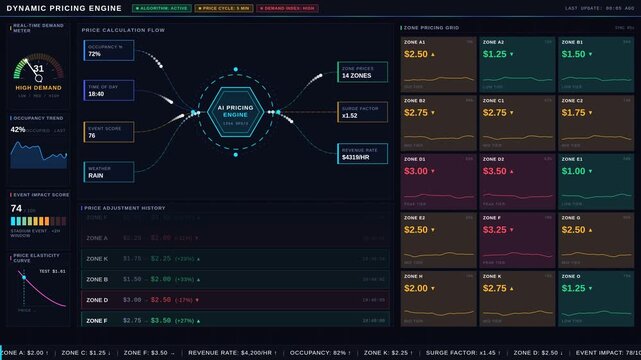
Task: Click the High Demand gauge label
Action: point(38,88)
